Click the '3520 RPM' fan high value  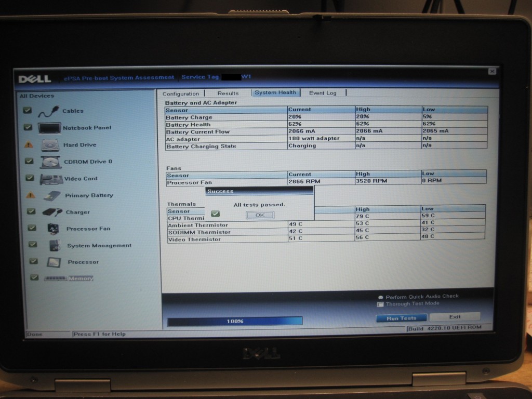pyautogui.click(x=371, y=181)
